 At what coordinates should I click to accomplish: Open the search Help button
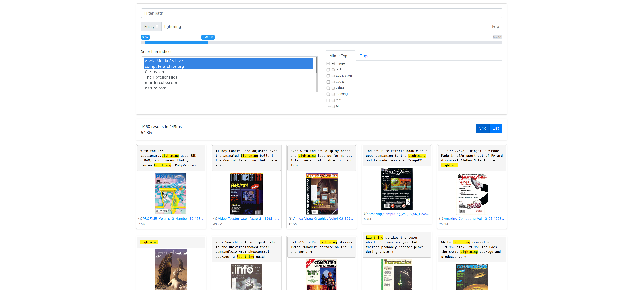[x=494, y=26]
